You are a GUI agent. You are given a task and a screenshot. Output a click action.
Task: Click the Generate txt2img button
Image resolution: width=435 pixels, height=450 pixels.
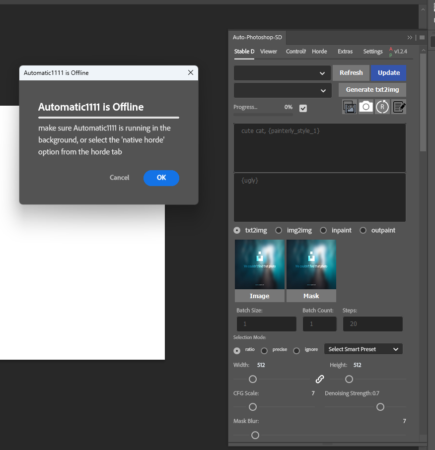[372, 90]
